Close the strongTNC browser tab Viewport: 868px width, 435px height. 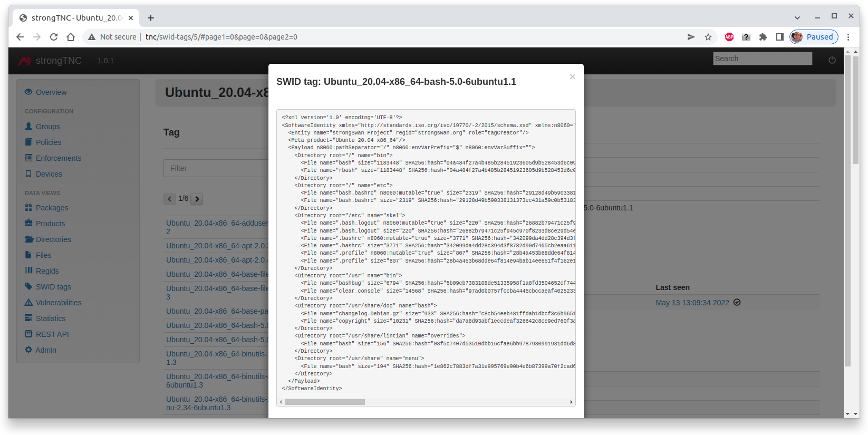tap(131, 18)
